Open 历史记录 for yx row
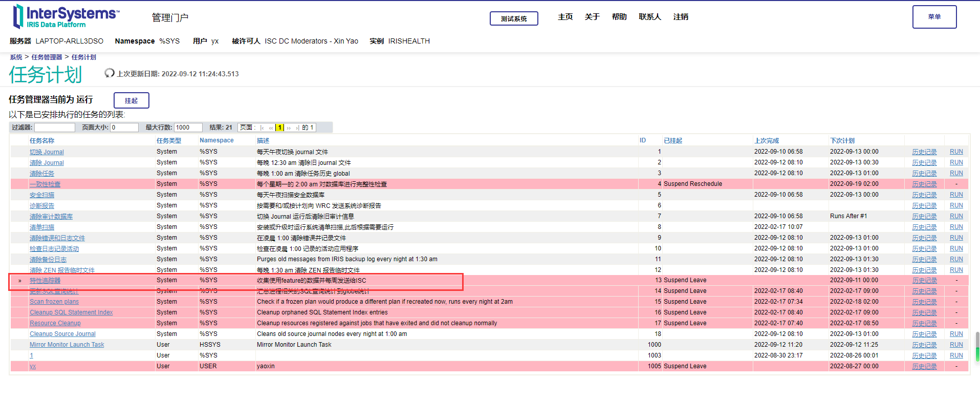Image resolution: width=980 pixels, height=400 pixels. (924, 366)
